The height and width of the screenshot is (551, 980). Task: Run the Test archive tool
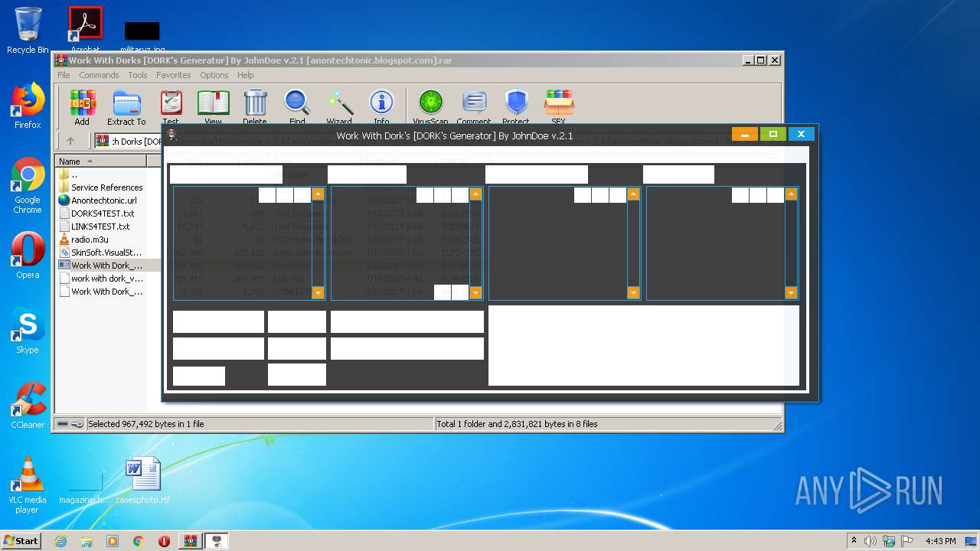click(x=171, y=106)
